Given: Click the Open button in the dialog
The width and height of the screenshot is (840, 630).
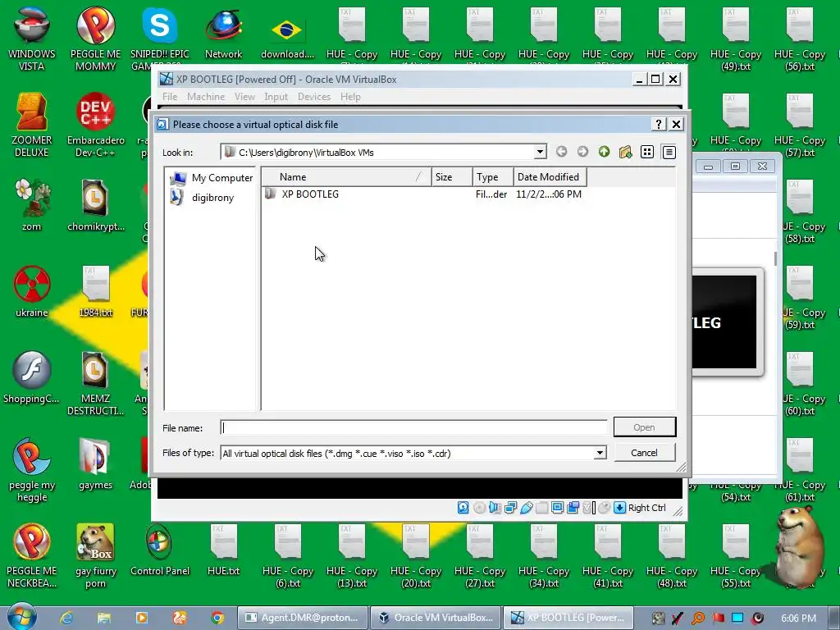Looking at the screenshot, I should point(645,427).
